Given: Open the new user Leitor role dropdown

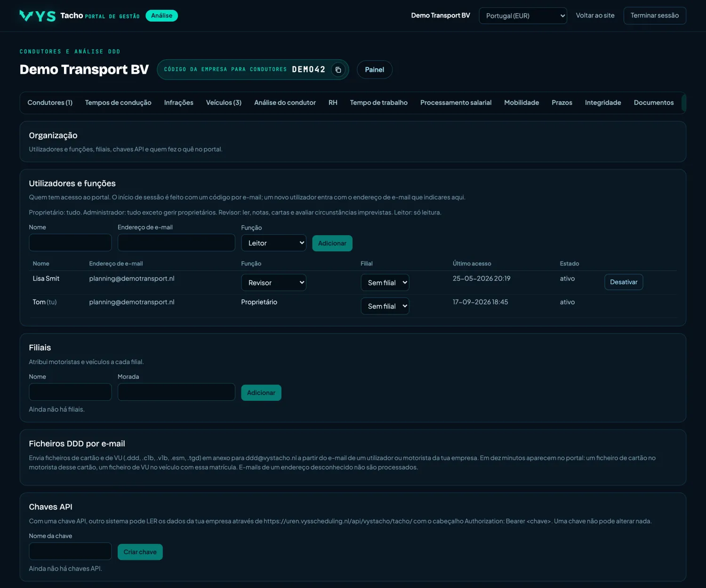Looking at the screenshot, I should click(273, 243).
